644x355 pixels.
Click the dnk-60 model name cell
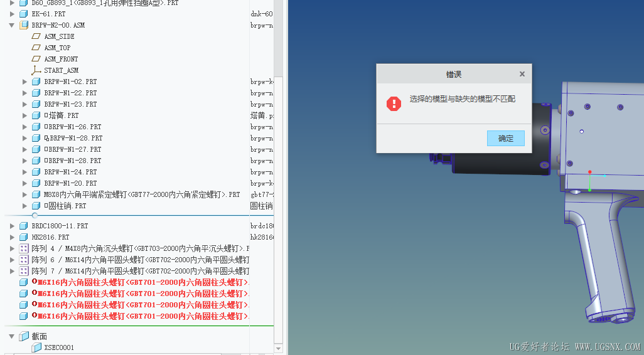point(262,14)
